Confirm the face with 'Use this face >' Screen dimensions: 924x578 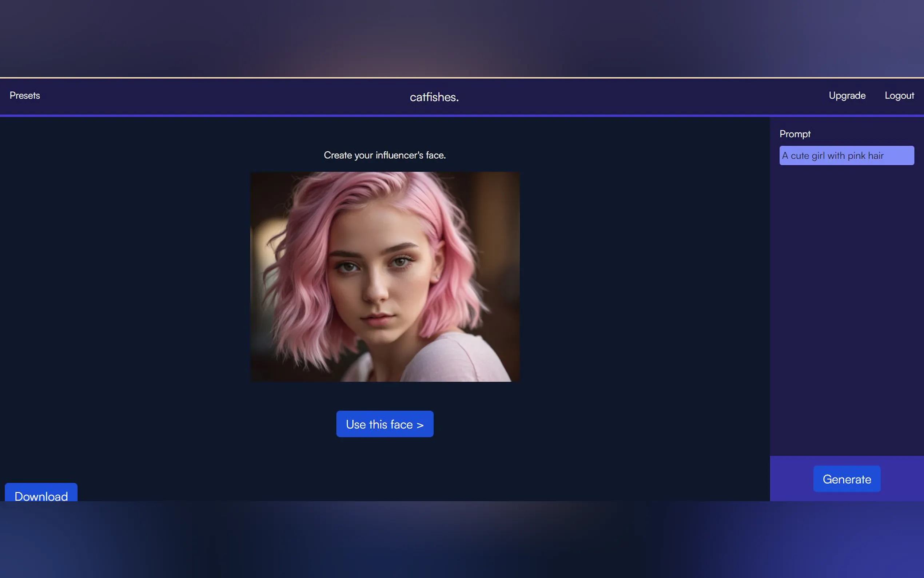(x=385, y=424)
